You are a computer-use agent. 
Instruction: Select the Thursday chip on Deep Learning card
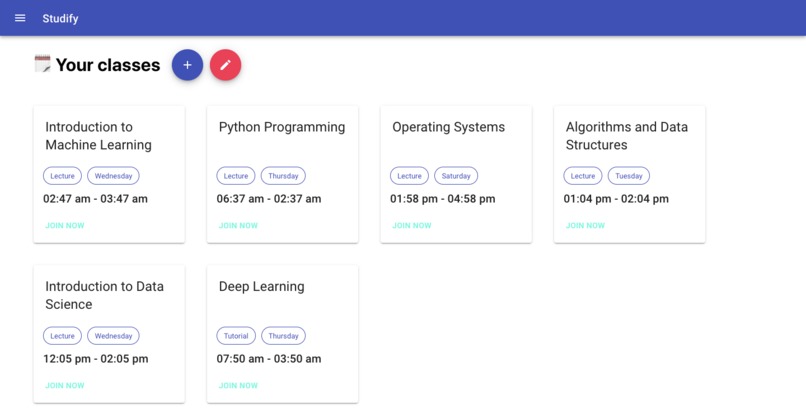pos(283,336)
